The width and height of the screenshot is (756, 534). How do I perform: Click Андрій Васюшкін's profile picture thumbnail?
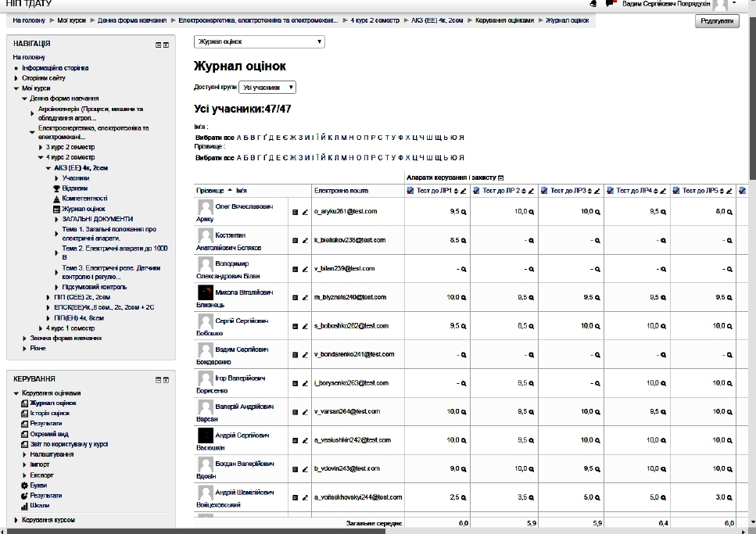click(x=205, y=435)
